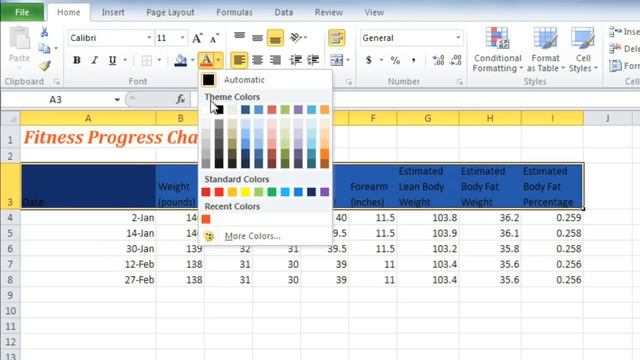Expand Underline options arrow
This screenshot has width=640, height=360.
pyautogui.click(x=125, y=60)
